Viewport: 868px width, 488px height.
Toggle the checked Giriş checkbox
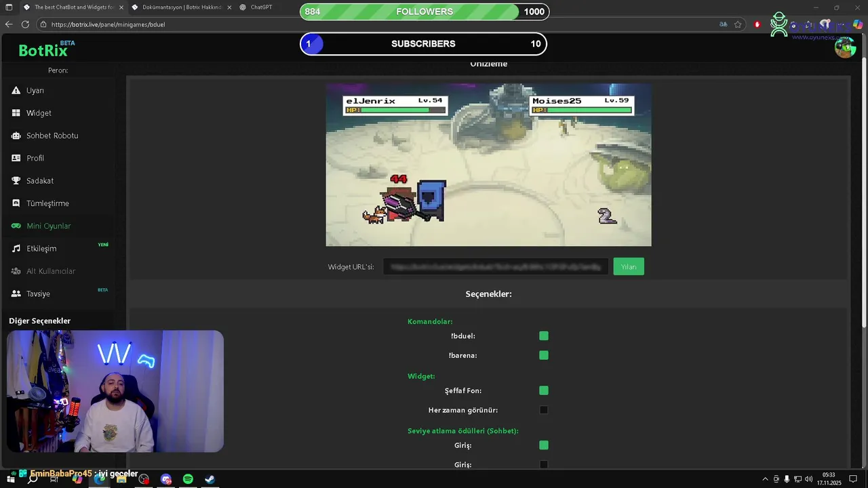[544, 445]
